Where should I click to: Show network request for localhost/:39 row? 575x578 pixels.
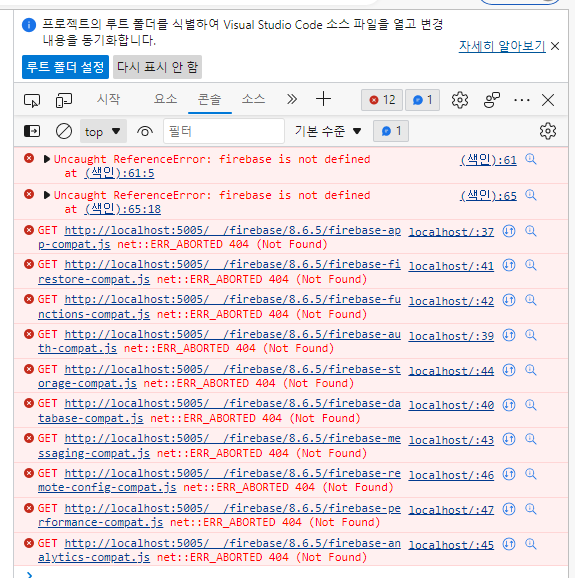[x=509, y=335]
